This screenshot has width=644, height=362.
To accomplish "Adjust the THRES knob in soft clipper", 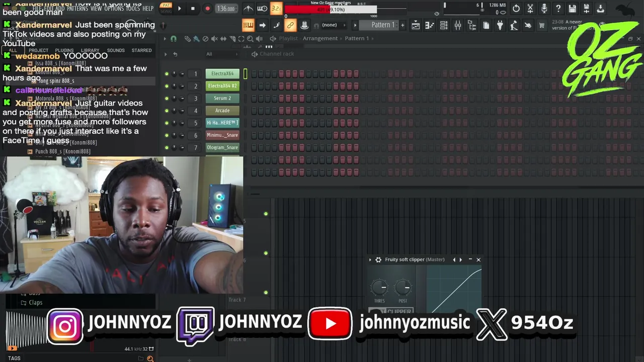I will [x=379, y=288].
